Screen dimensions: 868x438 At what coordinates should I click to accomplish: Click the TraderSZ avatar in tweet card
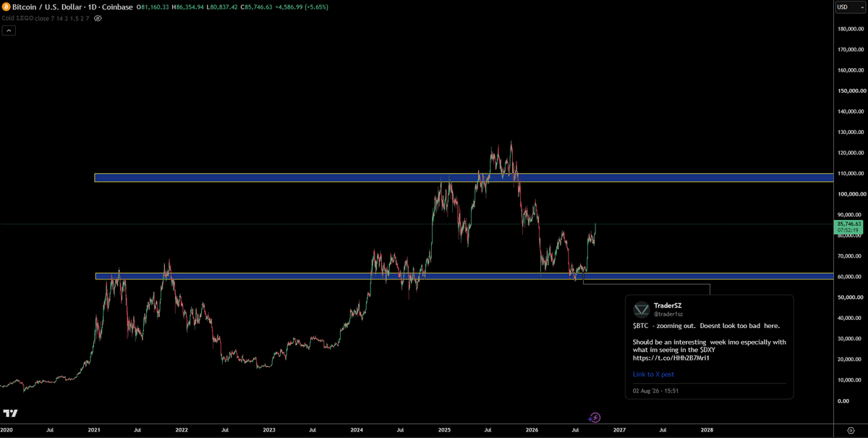(642, 310)
